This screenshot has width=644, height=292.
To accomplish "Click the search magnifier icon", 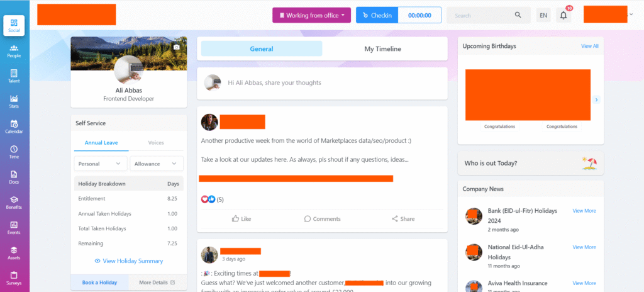I will tap(518, 15).
